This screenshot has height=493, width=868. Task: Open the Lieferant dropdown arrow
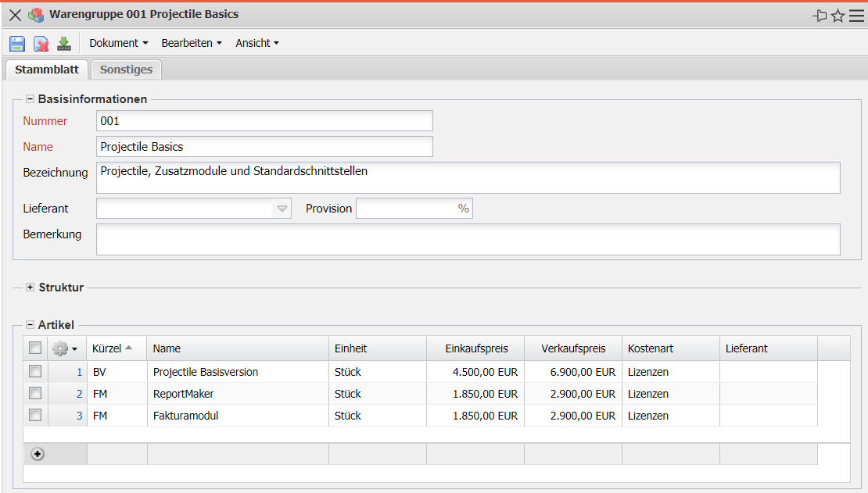tap(282, 209)
